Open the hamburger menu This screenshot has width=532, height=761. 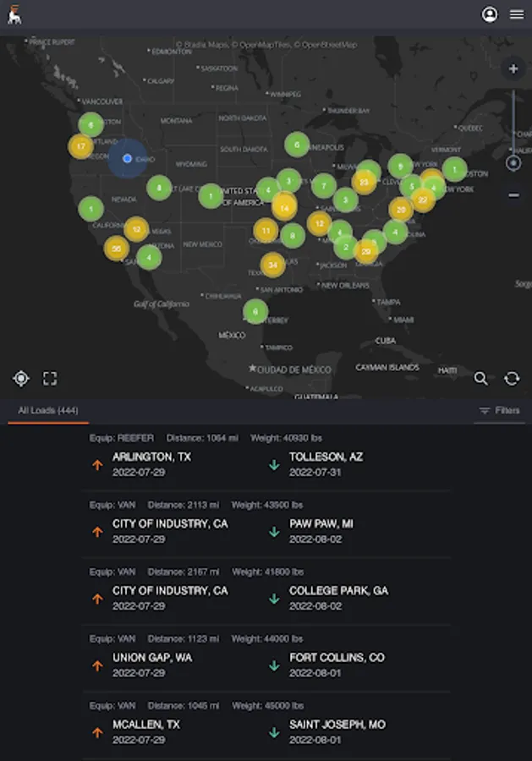(x=517, y=14)
